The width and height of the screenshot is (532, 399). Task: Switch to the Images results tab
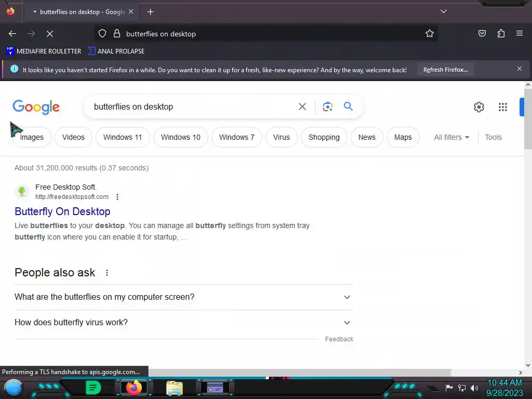[32, 137]
